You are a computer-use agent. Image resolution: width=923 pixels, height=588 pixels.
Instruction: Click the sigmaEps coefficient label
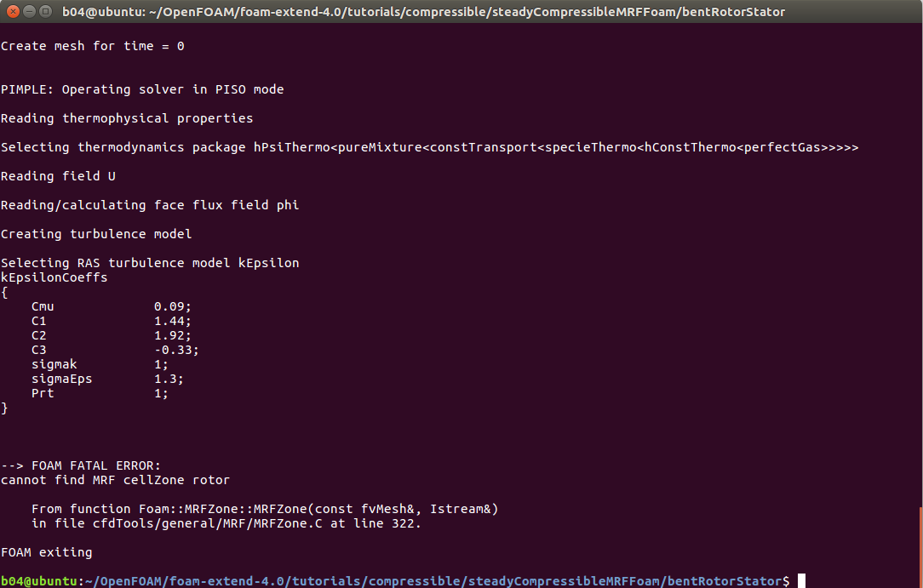click(62, 379)
